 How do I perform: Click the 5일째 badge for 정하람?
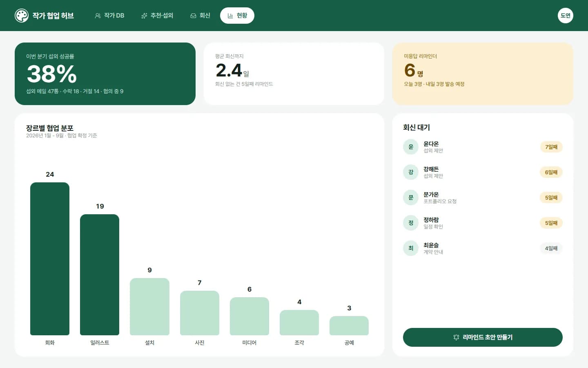pos(551,223)
